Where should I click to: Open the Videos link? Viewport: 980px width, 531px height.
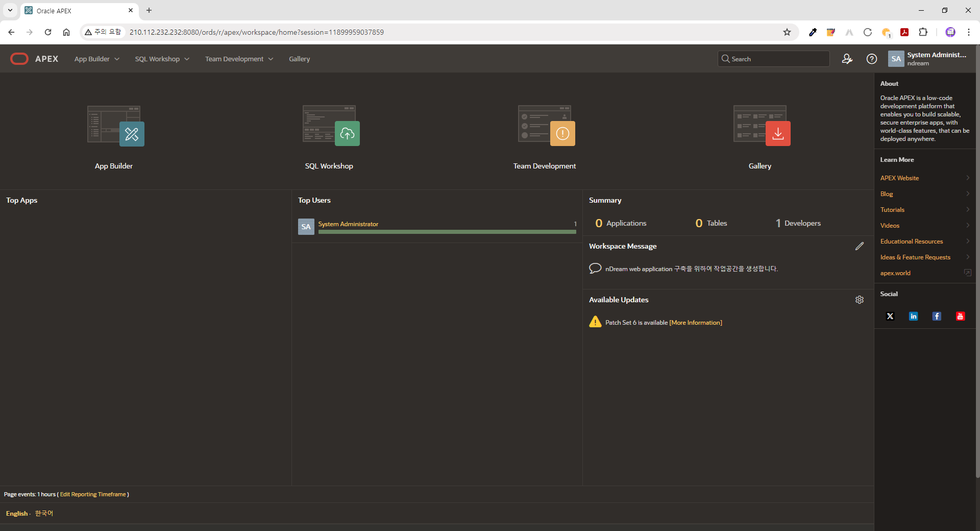tap(890, 226)
